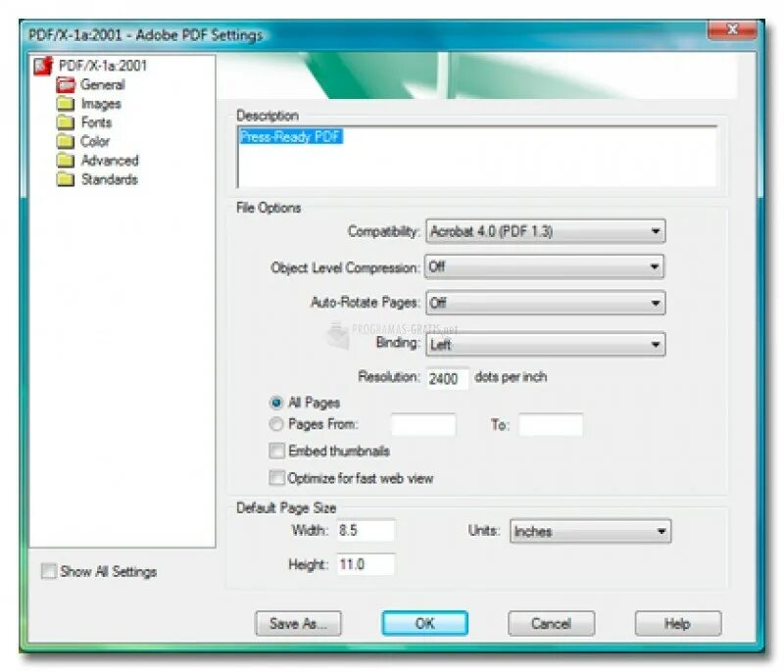Select the PDF/X-1a:2001 root tree label
Viewport: 784px width, 672px height.
point(103,66)
